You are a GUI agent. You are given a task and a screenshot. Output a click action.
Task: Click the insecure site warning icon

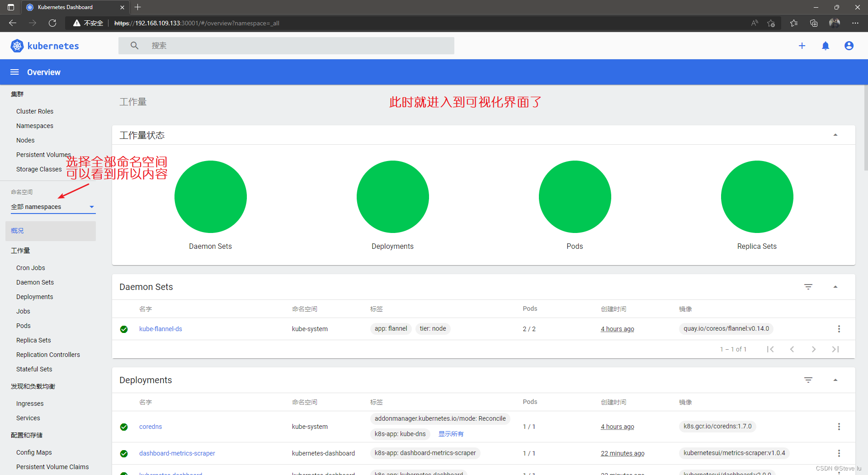[77, 23]
